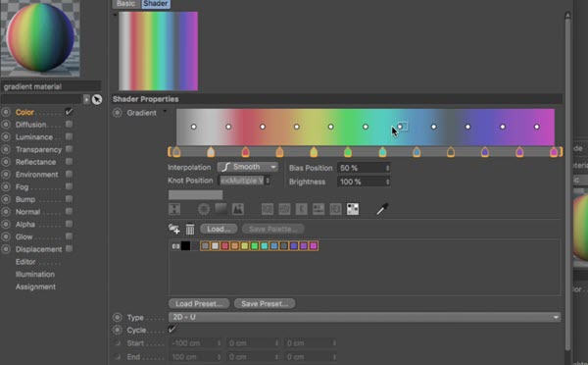Show the HEX color mode
Viewport: 588px width, 365px height.
(x=335, y=209)
